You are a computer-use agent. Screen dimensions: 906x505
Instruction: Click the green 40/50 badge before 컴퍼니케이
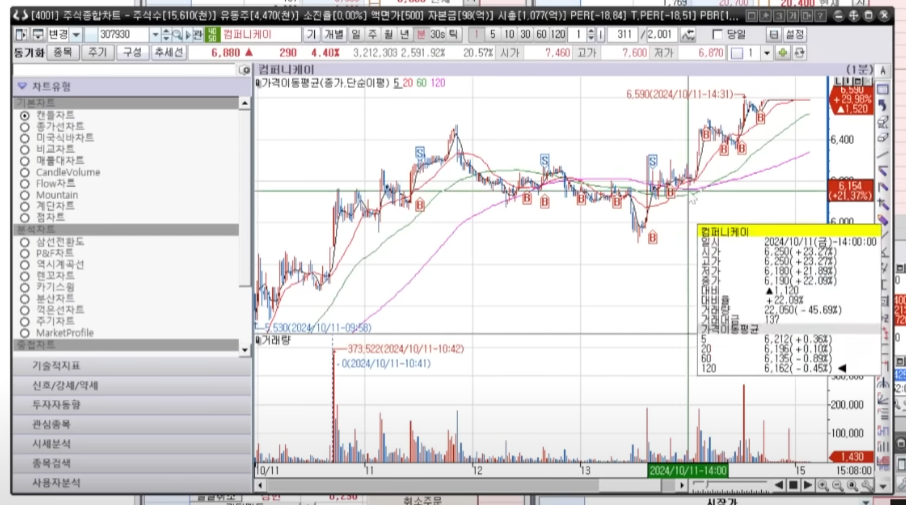(212, 35)
